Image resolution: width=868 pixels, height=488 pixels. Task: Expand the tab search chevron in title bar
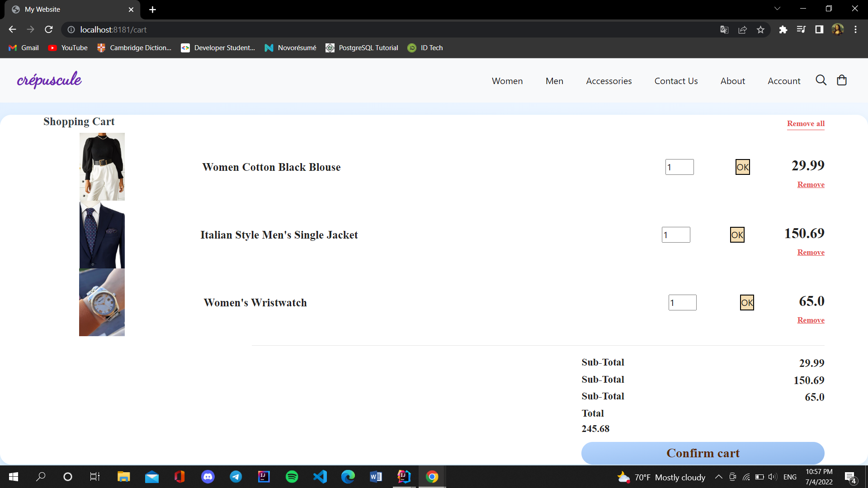(778, 9)
